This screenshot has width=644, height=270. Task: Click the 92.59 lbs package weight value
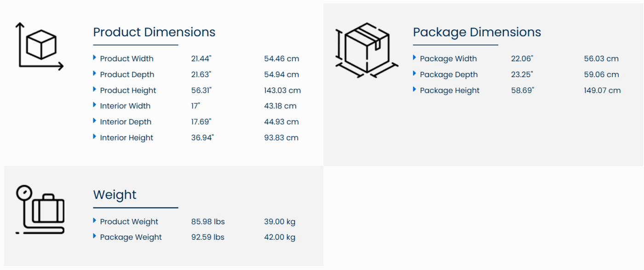coord(208,237)
